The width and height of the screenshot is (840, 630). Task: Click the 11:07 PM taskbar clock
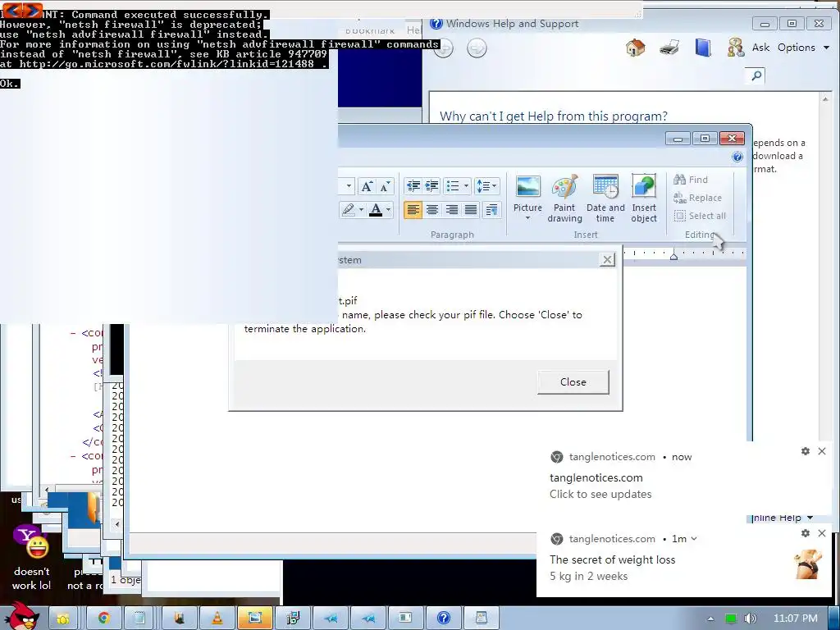point(796,619)
